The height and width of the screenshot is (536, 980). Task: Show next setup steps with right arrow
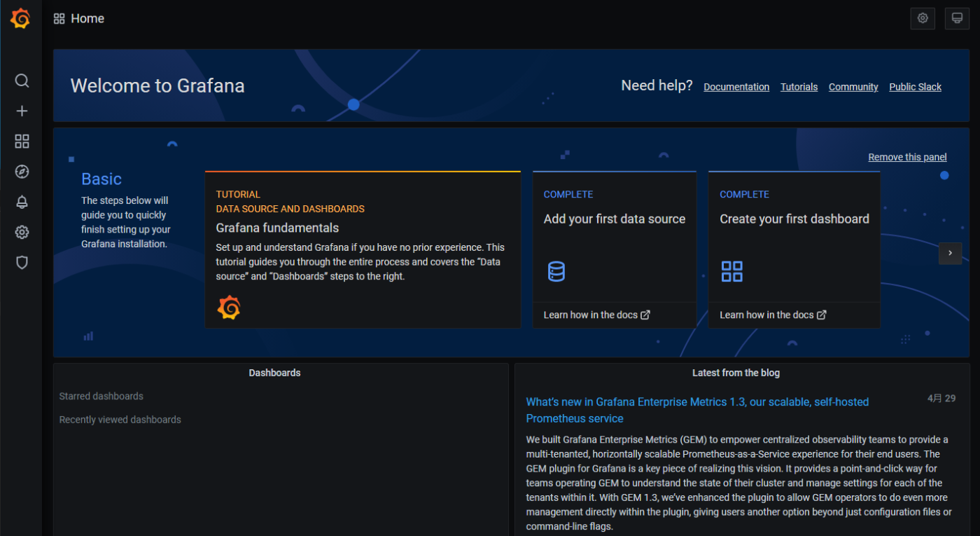pos(950,253)
